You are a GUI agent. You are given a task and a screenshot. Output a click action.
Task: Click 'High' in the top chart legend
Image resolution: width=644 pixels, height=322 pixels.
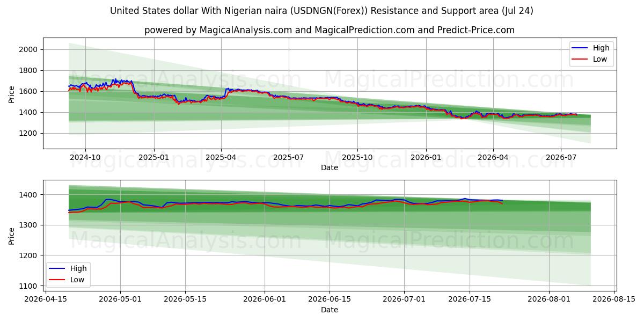pyautogui.click(x=601, y=48)
